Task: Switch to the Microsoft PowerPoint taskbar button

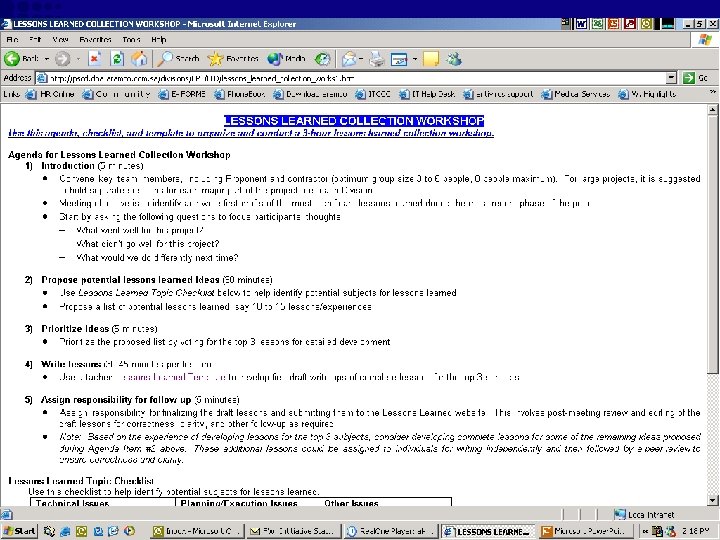Action: 587,531
